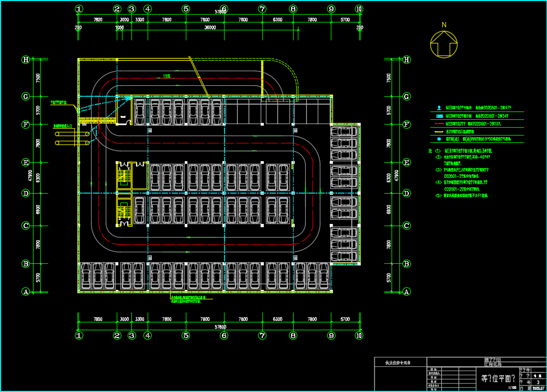Select the letter N above the compass

click(444, 25)
